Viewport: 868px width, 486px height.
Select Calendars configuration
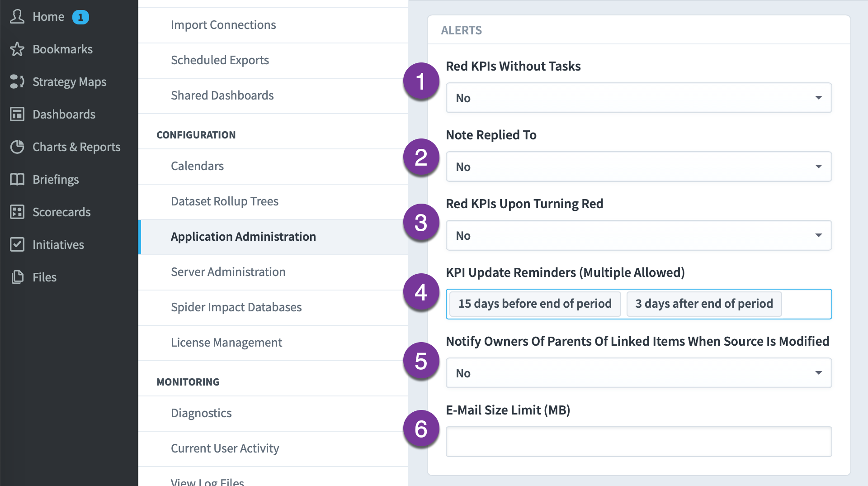point(273,167)
